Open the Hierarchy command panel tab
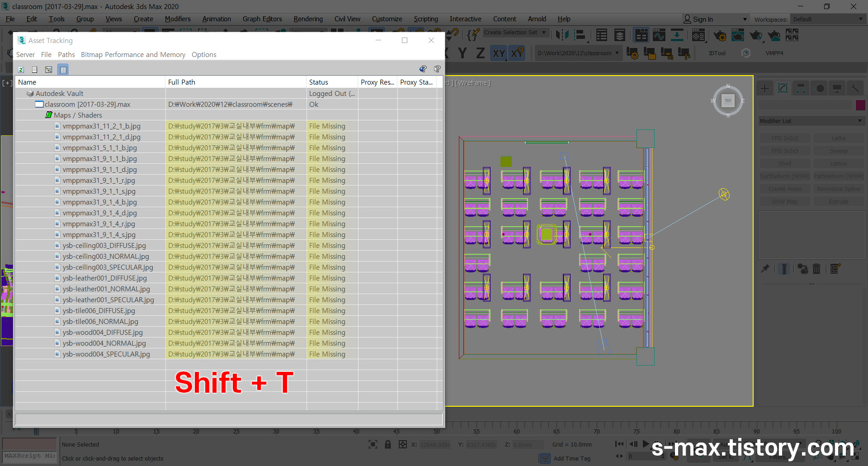 pyautogui.click(x=801, y=88)
